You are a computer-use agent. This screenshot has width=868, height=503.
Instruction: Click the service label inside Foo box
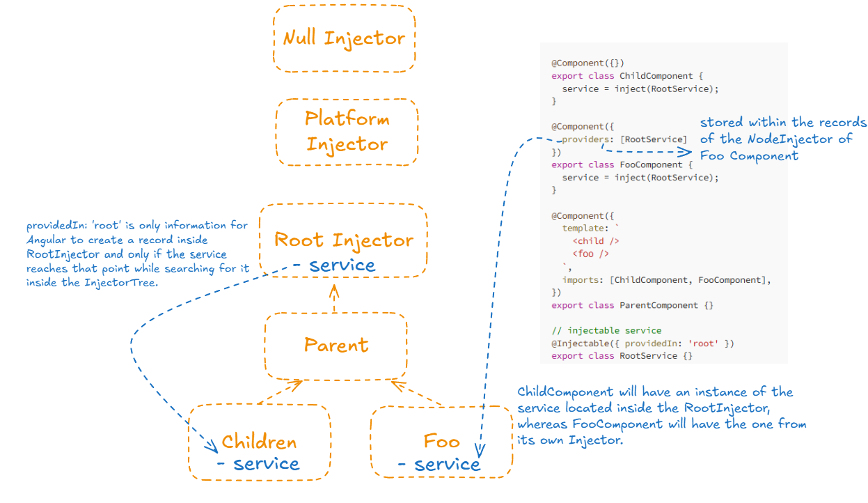[440, 465]
